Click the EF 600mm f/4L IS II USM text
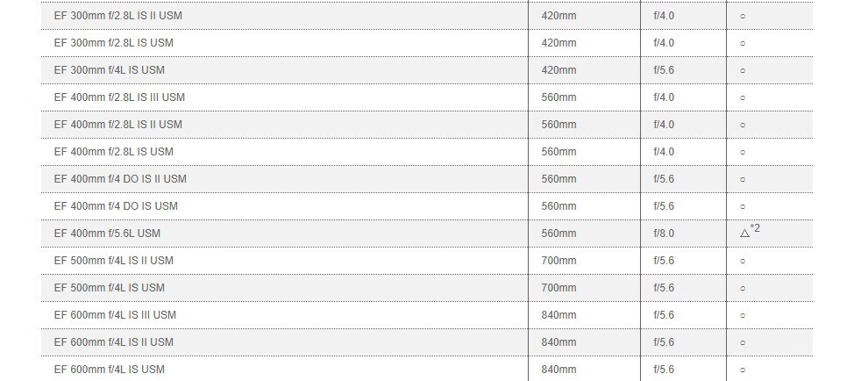 click(113, 342)
